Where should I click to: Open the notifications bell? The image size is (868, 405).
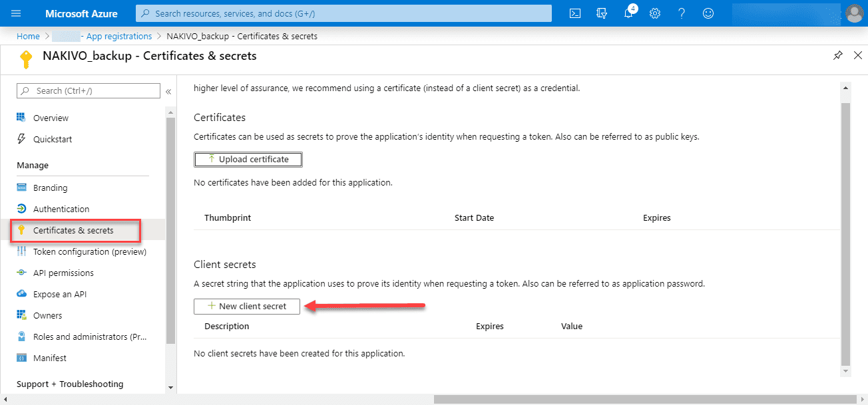[x=629, y=13]
